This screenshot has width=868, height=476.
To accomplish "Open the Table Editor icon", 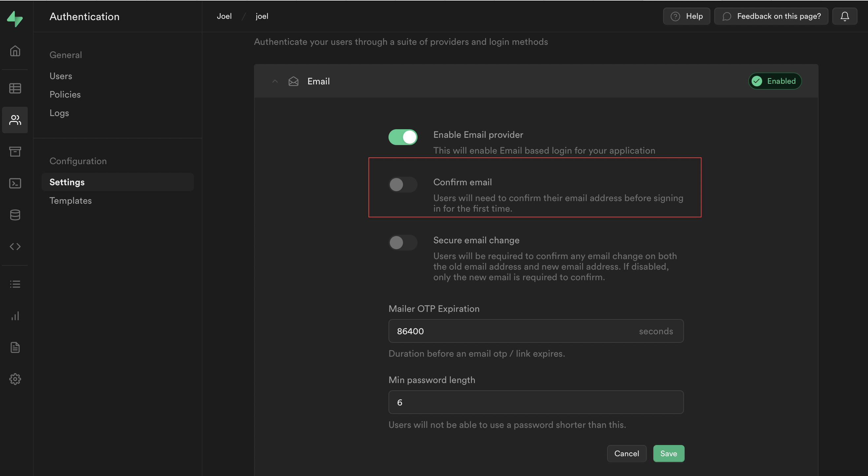I will pyautogui.click(x=15, y=88).
